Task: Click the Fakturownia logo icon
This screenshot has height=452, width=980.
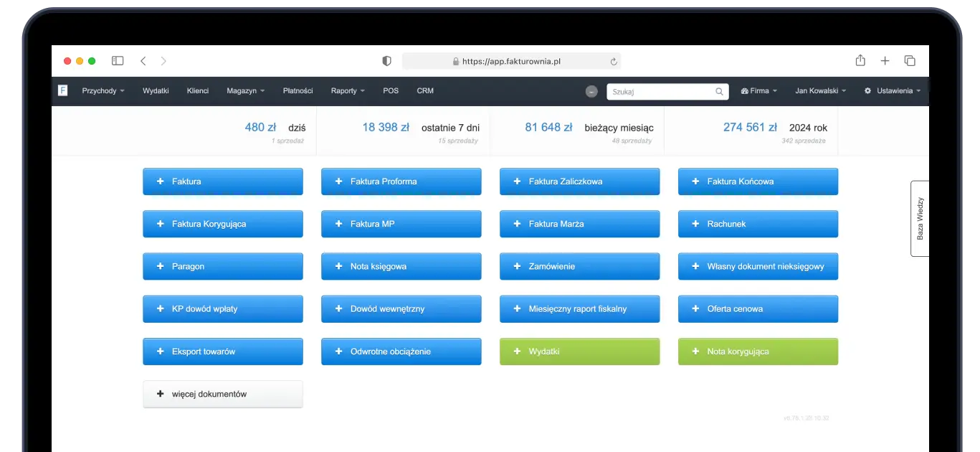Action: [62, 90]
